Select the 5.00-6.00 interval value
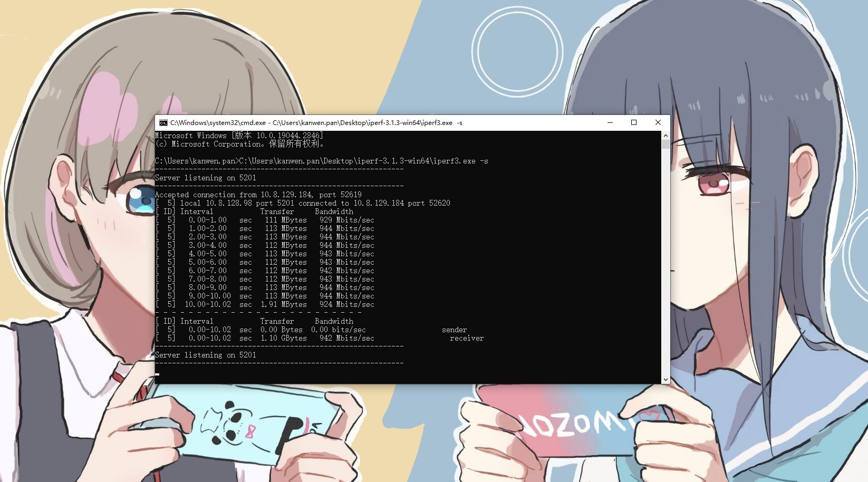This screenshot has height=482, width=868. [208, 262]
